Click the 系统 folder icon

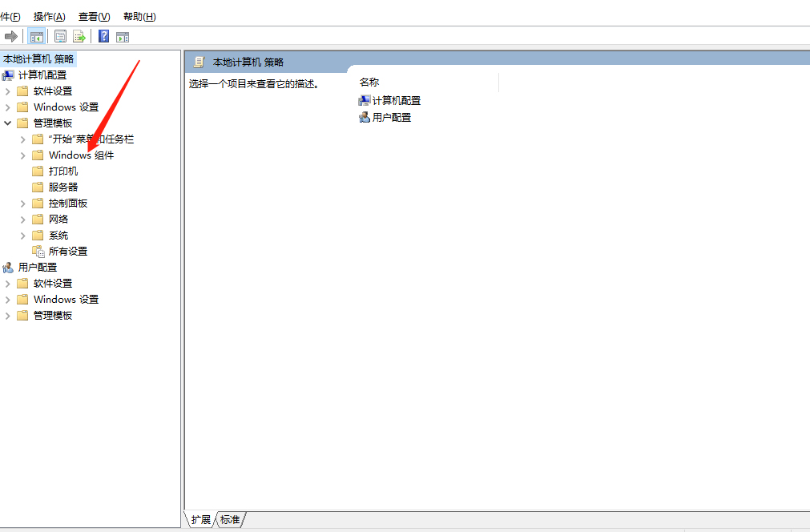tap(38, 235)
